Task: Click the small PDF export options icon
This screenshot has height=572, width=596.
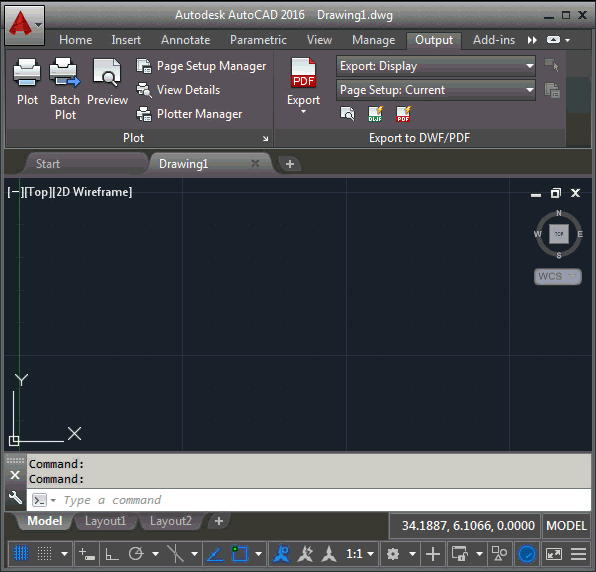Action: tap(404, 114)
